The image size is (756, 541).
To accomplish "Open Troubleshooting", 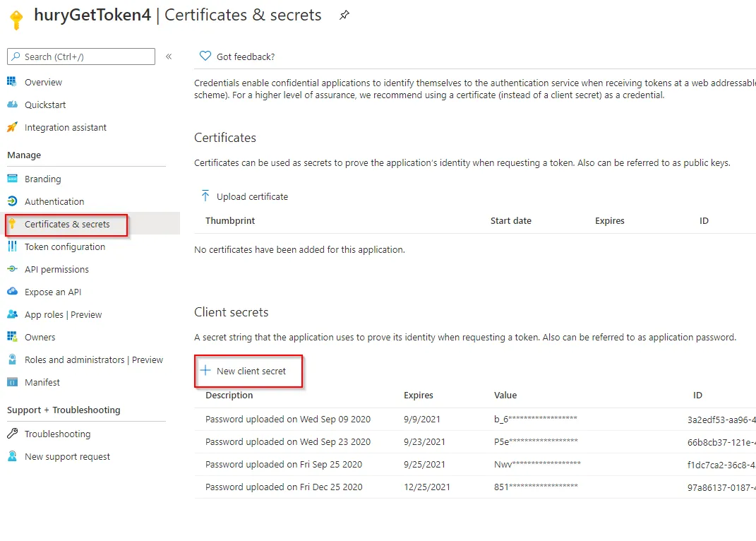I will 57,434.
